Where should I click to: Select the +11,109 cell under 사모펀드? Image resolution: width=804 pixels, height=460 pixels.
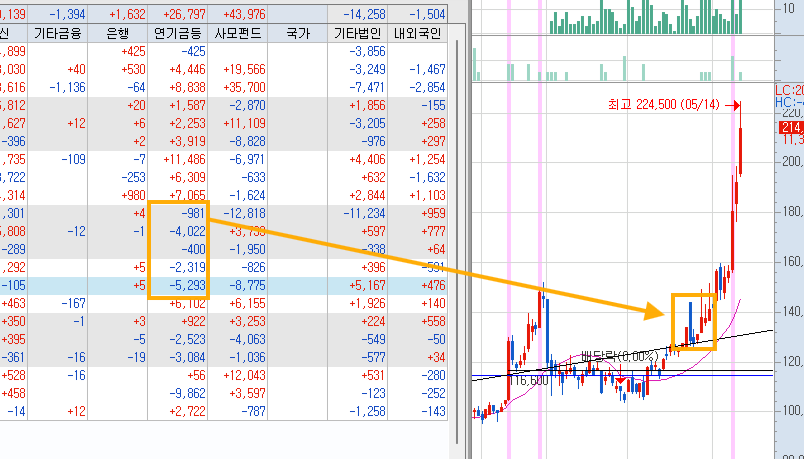click(x=244, y=123)
